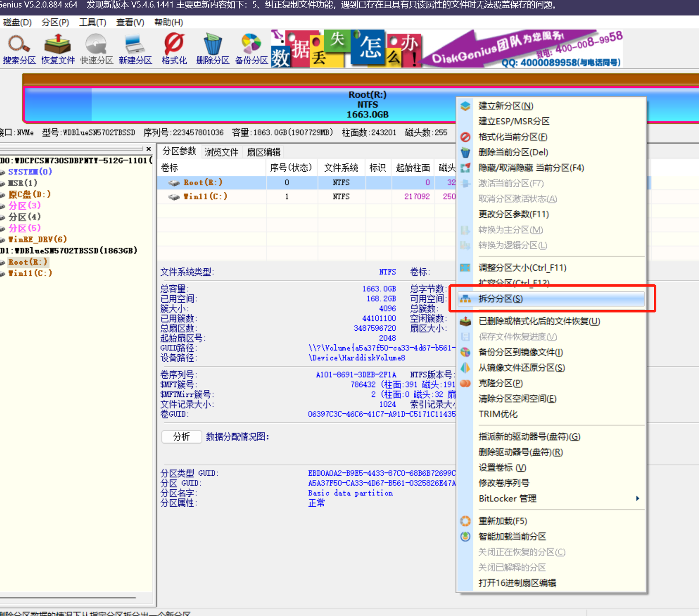
Task: Choose 打开16进制扇区编辑 menu entry
Action: click(x=517, y=583)
